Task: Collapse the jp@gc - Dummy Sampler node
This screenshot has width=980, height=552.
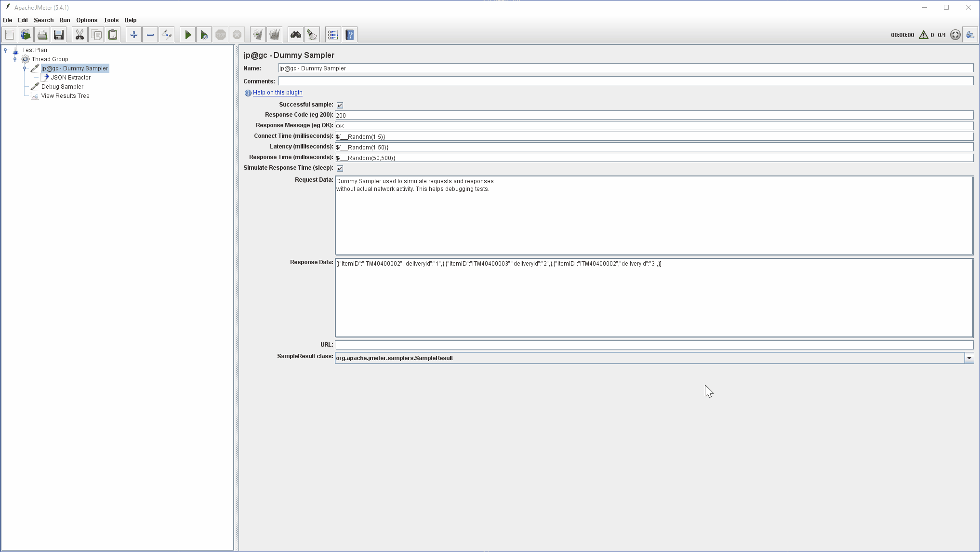Action: [25, 68]
